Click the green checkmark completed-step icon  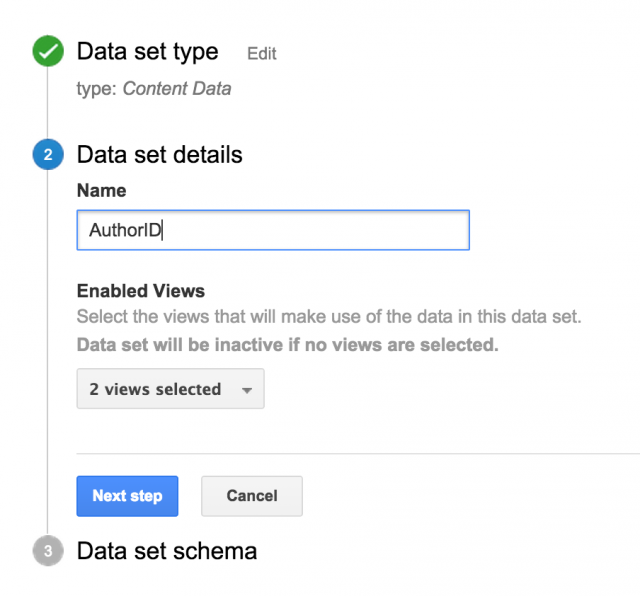tap(48, 51)
